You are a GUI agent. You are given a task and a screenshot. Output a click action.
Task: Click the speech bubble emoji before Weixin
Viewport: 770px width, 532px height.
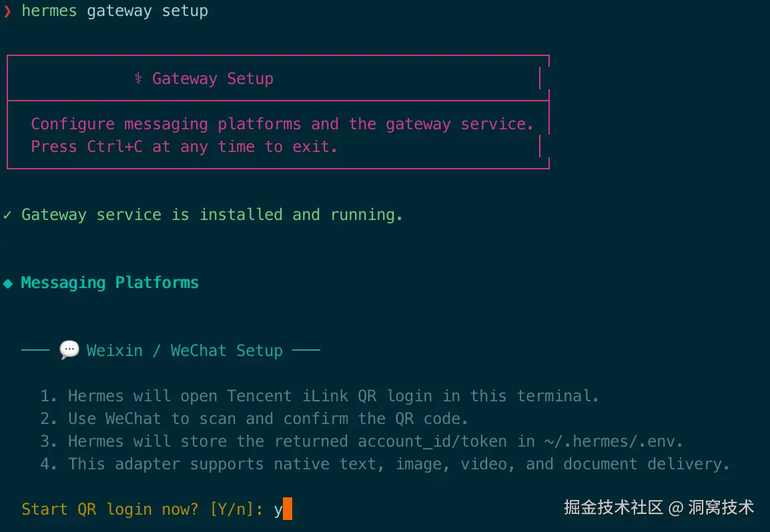(x=69, y=350)
